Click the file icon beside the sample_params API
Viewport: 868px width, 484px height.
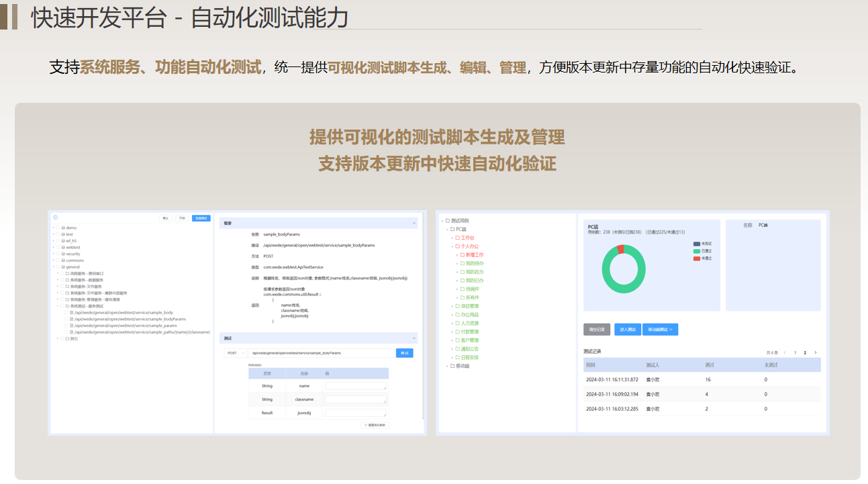point(72,326)
